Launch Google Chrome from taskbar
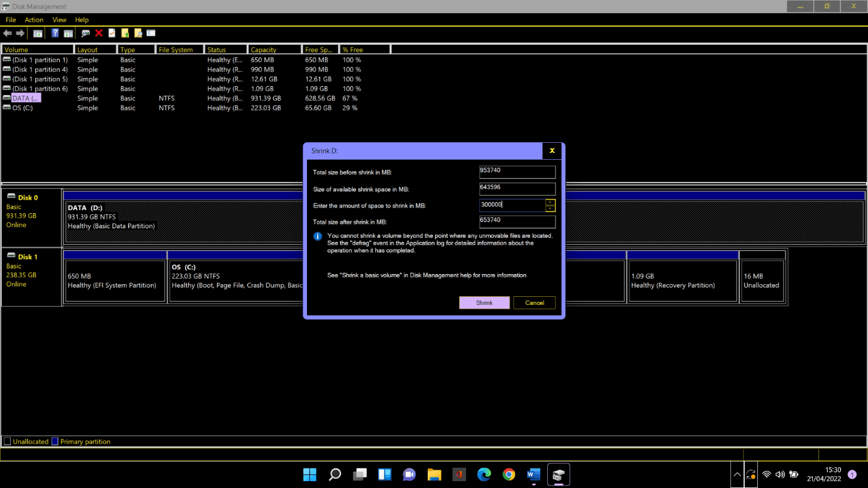The height and width of the screenshot is (488, 868). pos(509,474)
